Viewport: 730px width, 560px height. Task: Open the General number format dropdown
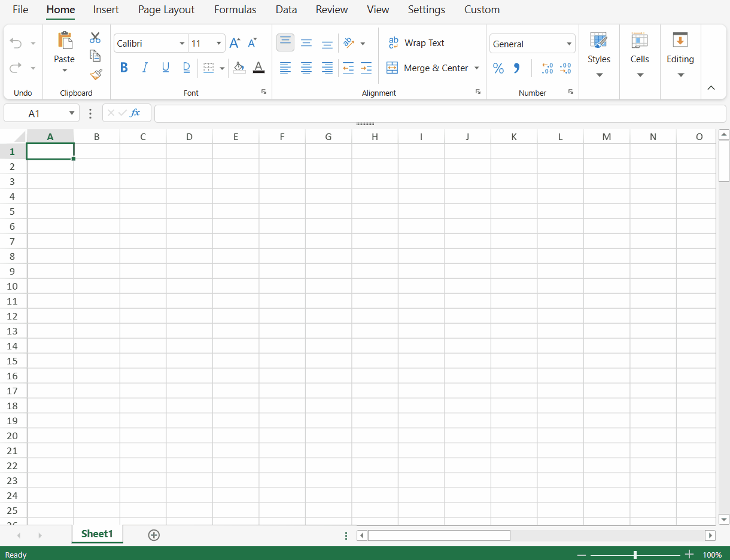point(569,44)
